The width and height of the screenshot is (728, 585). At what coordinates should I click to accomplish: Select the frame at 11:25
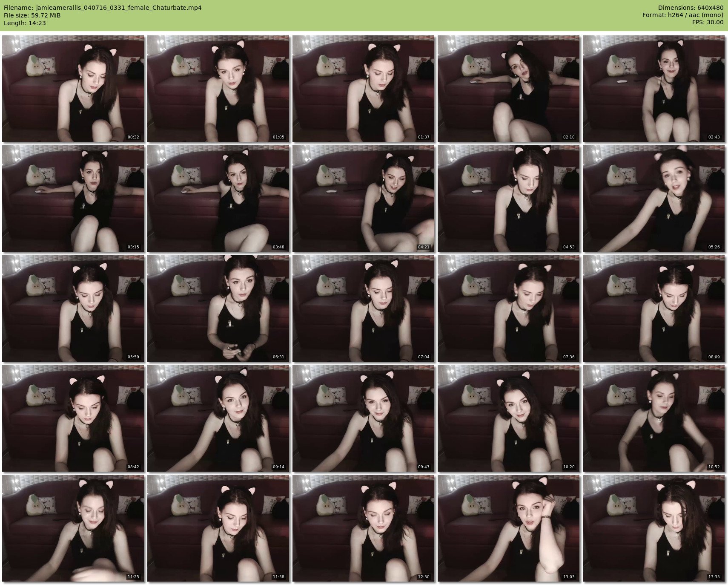73,528
